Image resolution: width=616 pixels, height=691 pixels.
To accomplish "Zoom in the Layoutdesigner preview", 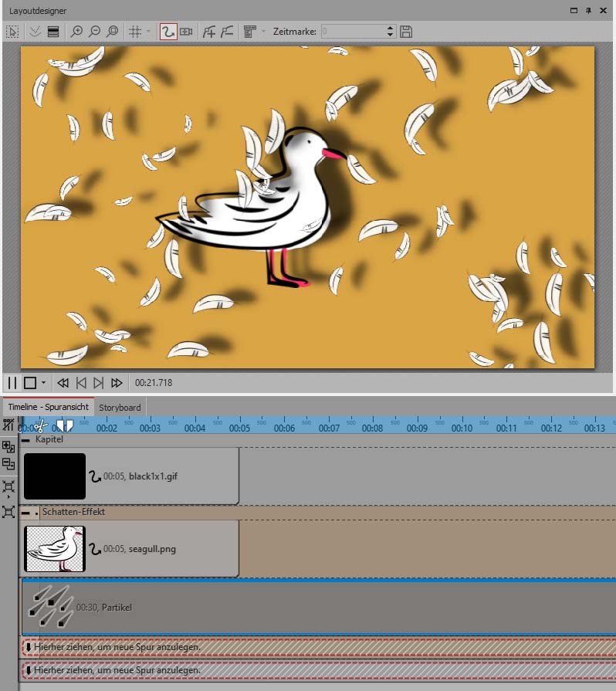I will 76,32.
